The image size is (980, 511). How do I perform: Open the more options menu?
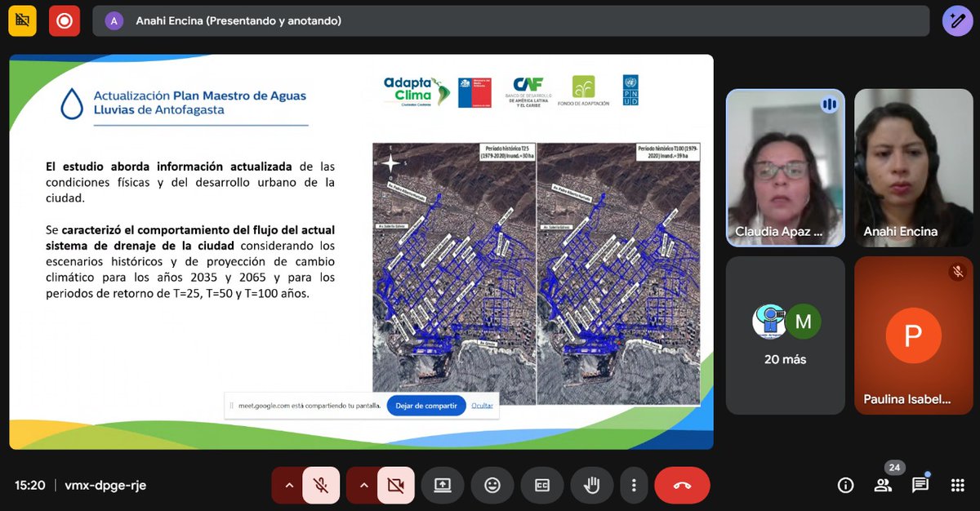(x=634, y=485)
